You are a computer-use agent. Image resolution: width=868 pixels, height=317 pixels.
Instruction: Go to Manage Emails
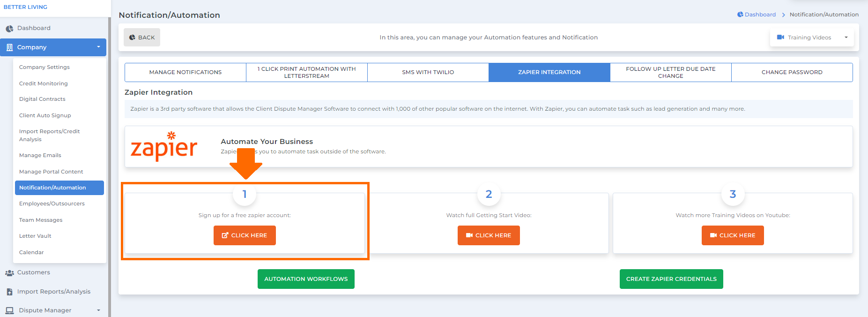pyautogui.click(x=40, y=155)
